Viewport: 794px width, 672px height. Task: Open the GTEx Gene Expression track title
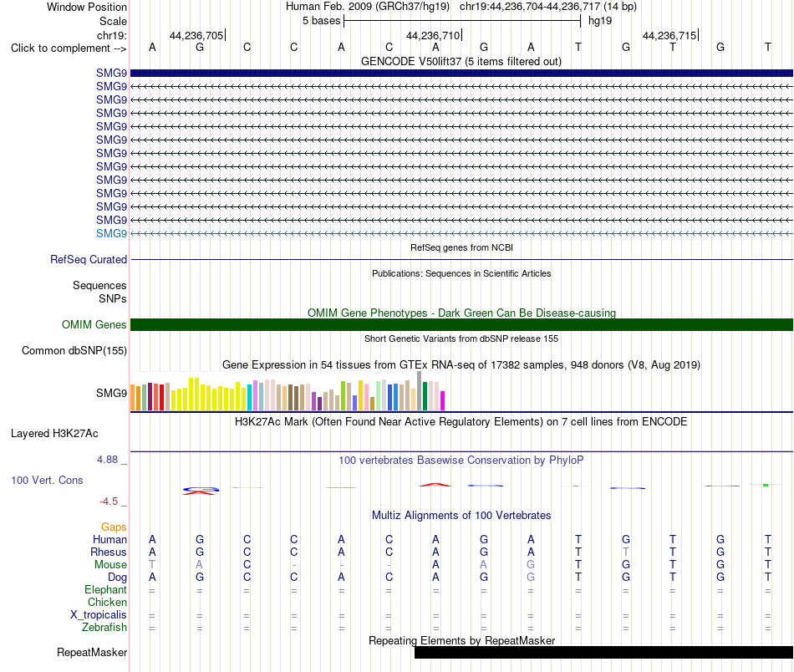tap(461, 364)
